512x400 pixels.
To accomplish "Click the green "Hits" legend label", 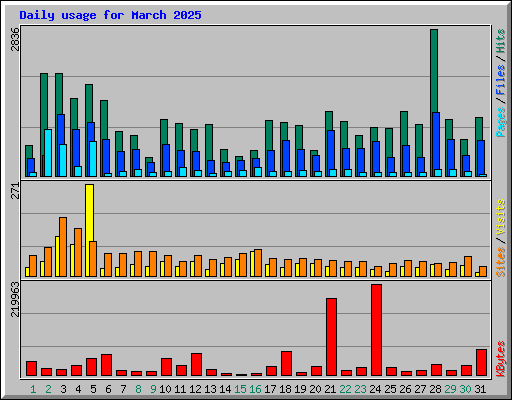I will pos(501,41).
